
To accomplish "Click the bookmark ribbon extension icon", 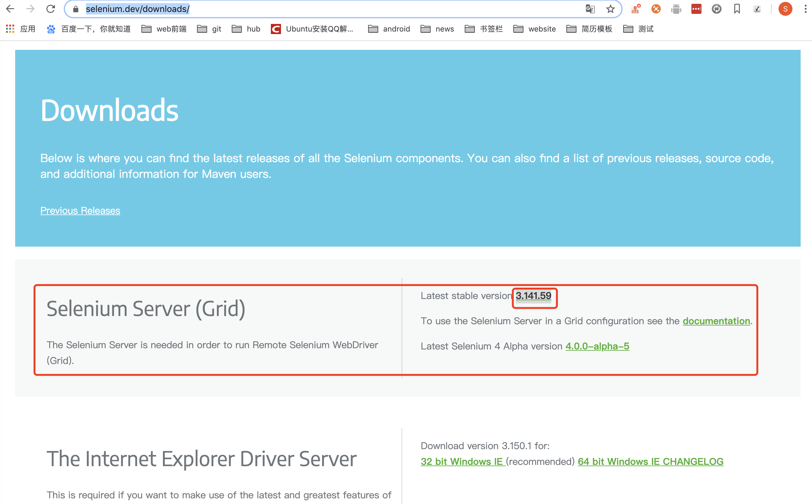I will 737,9.
